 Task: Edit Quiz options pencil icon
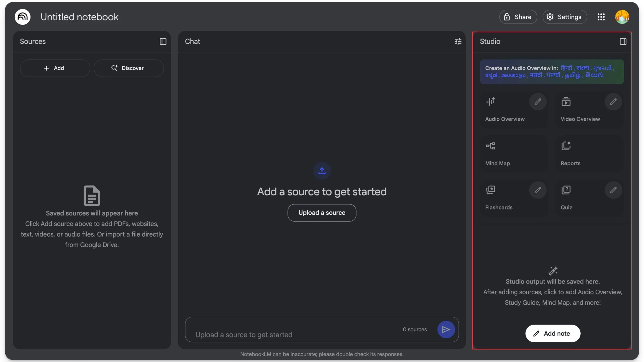coord(613,190)
